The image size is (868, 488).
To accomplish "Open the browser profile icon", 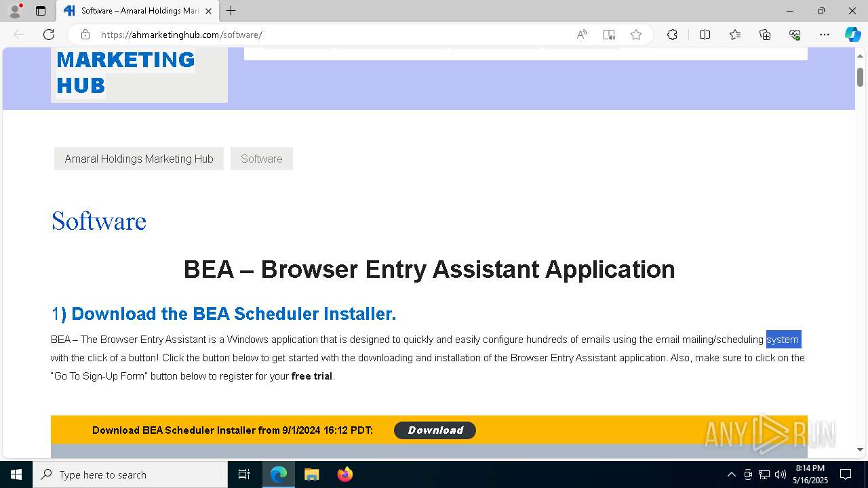I will [14, 11].
